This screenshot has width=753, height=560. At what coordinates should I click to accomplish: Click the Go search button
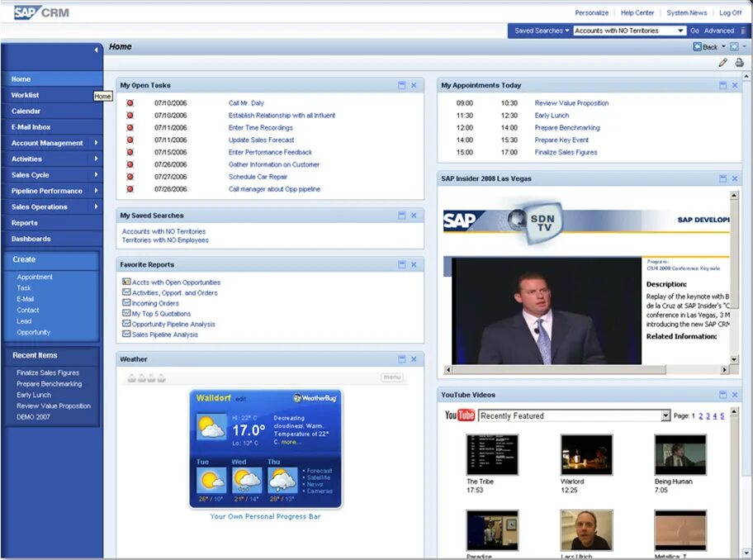click(x=694, y=30)
